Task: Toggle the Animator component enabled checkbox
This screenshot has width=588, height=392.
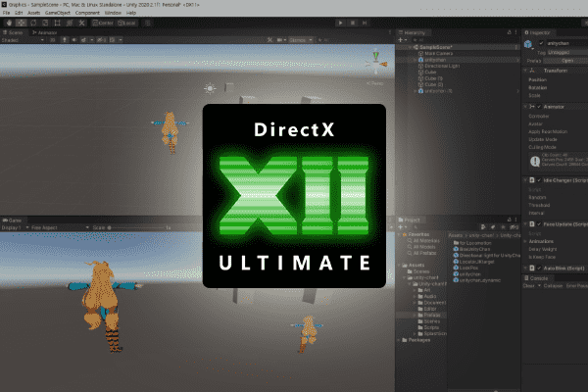Action: click(x=539, y=107)
